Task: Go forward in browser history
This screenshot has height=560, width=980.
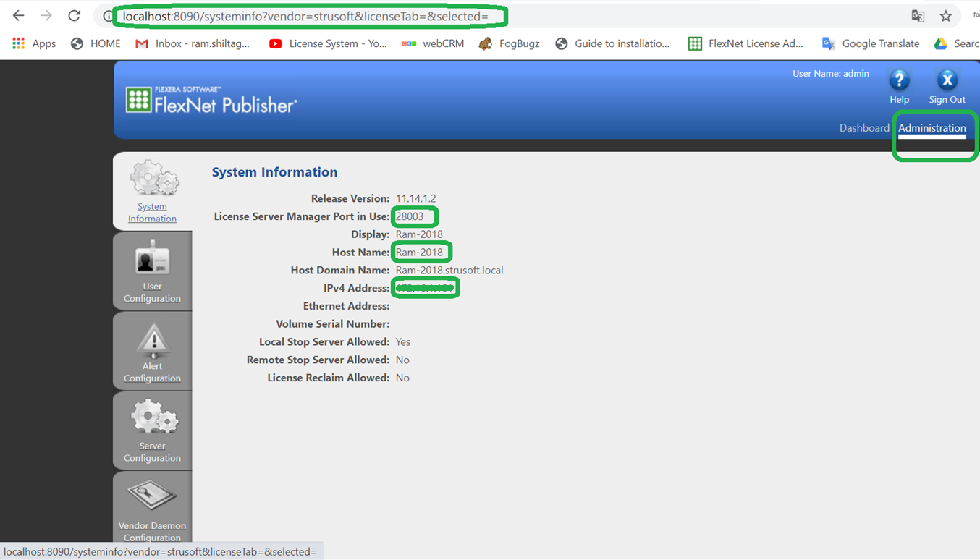Action: pyautogui.click(x=46, y=16)
